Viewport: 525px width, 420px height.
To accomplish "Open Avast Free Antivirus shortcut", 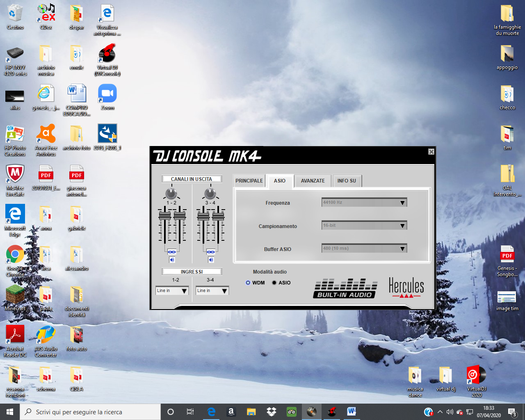I will point(46,140).
